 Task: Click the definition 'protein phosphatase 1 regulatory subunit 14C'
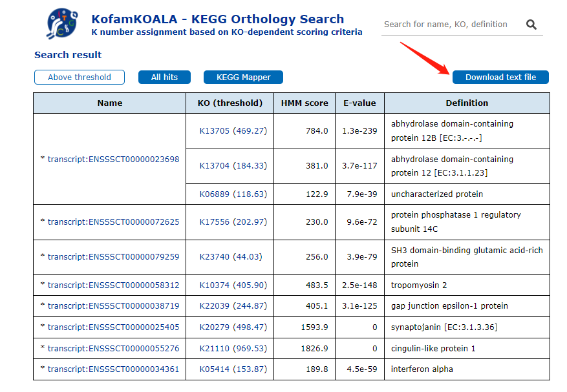pos(456,222)
